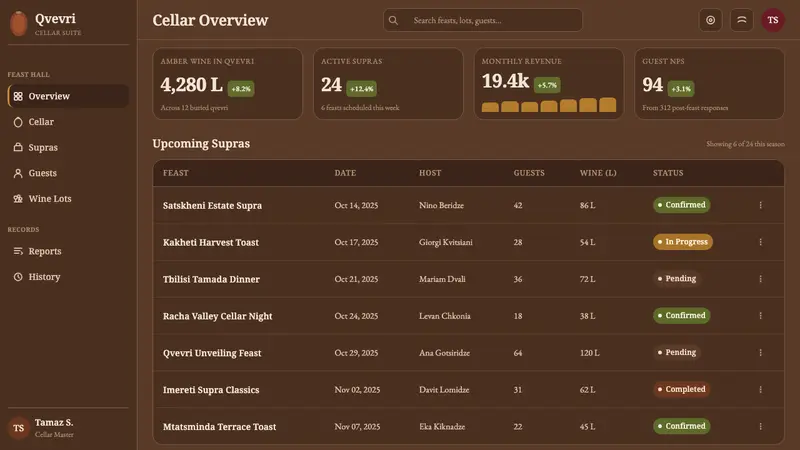Open row menu for Qvevri Unveiling Feast
The height and width of the screenshot is (450, 800).
click(760, 353)
